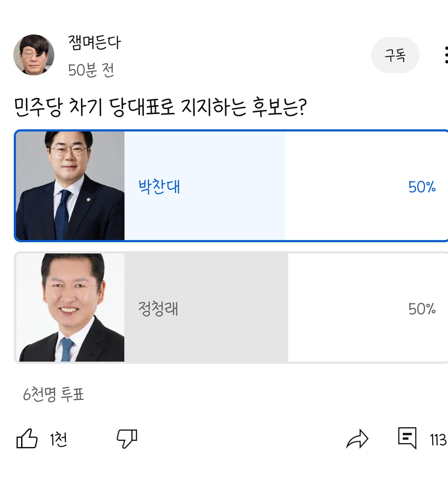Click the blue 50% on 박찬대's row
This screenshot has height=478, width=448.
(x=422, y=187)
